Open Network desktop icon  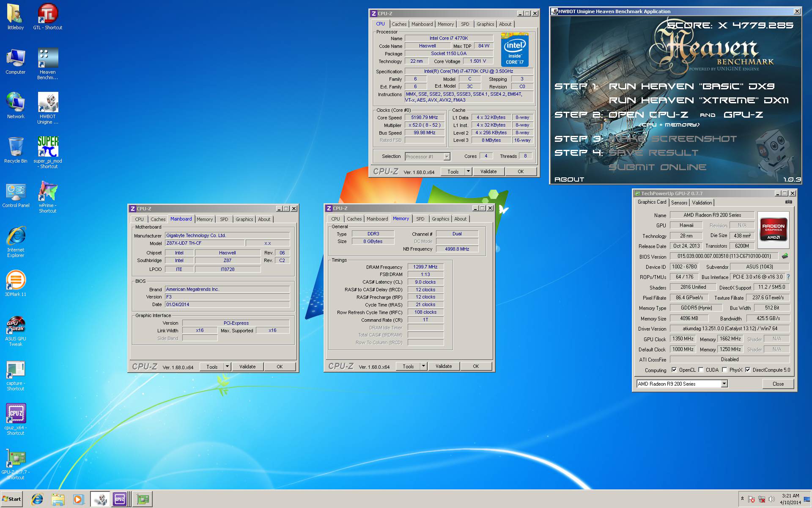pos(16,106)
